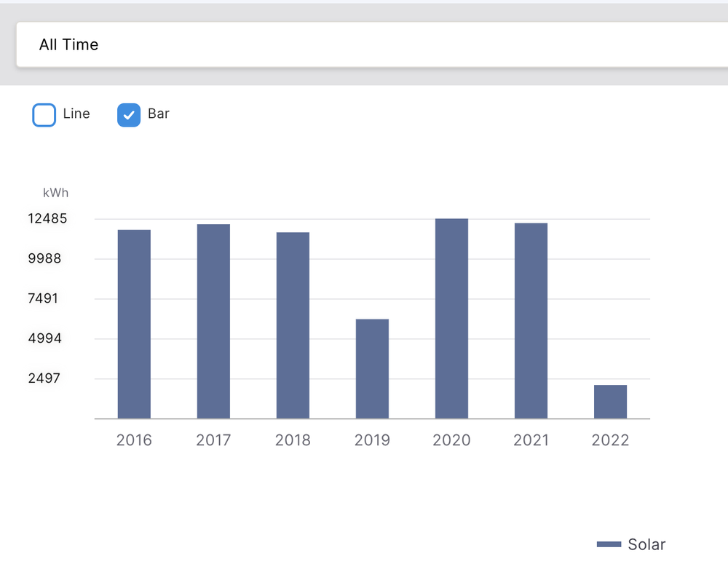Enable the Line chart checkbox
The width and height of the screenshot is (728, 577).
pos(44,115)
